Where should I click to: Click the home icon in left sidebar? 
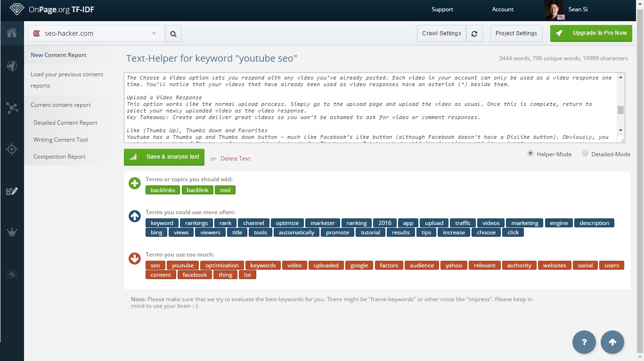coord(12,33)
